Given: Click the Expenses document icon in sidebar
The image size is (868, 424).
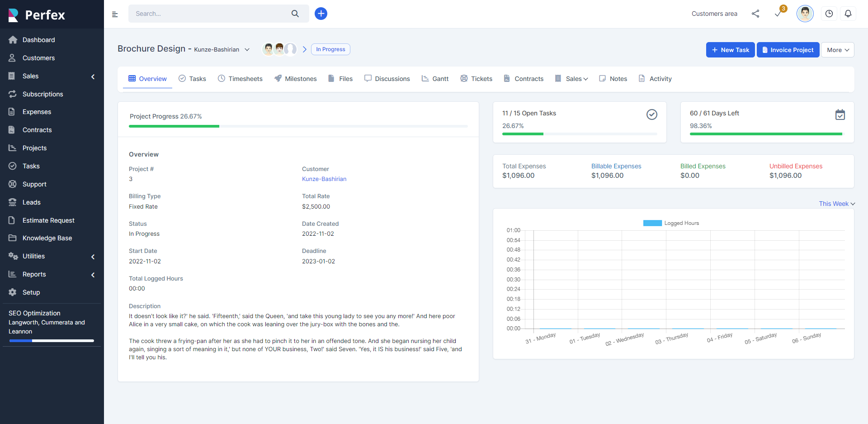Looking at the screenshot, I should click(x=12, y=112).
